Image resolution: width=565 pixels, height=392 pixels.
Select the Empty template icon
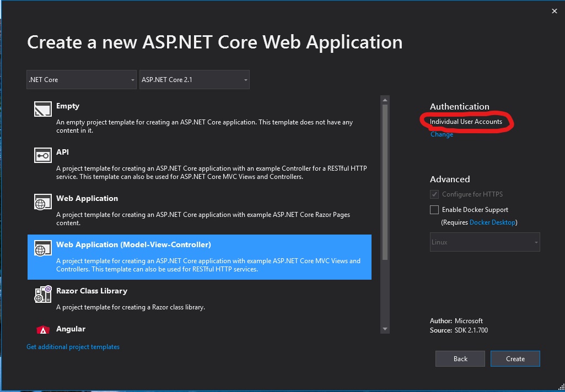tap(43, 108)
